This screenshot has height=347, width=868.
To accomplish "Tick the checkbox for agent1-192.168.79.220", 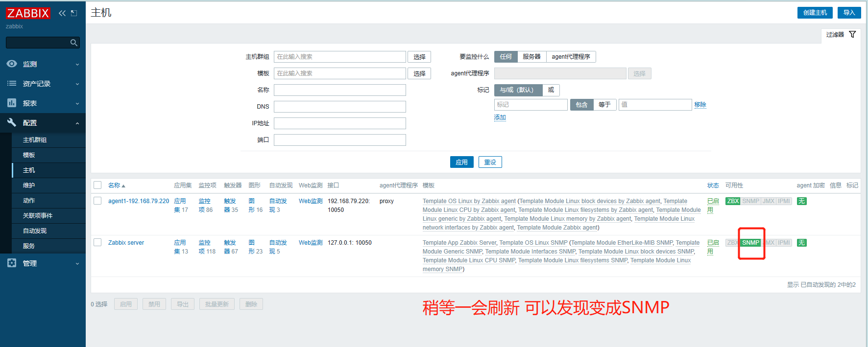I will [x=97, y=201].
